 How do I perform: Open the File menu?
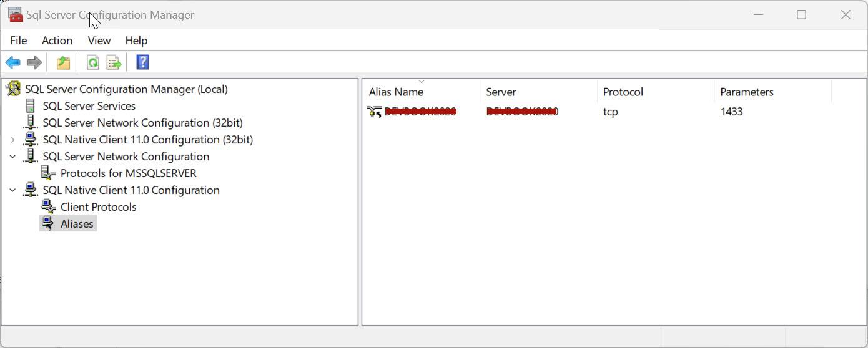click(19, 41)
